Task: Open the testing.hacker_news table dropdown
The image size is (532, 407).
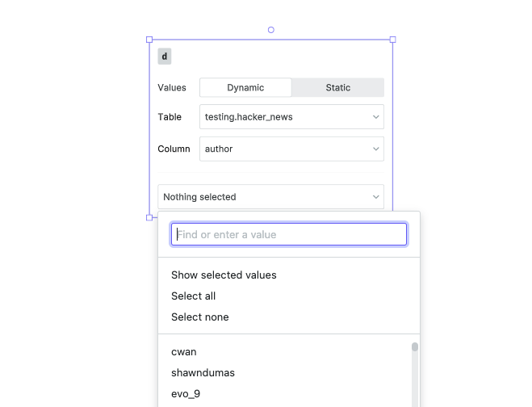Action: point(291,117)
